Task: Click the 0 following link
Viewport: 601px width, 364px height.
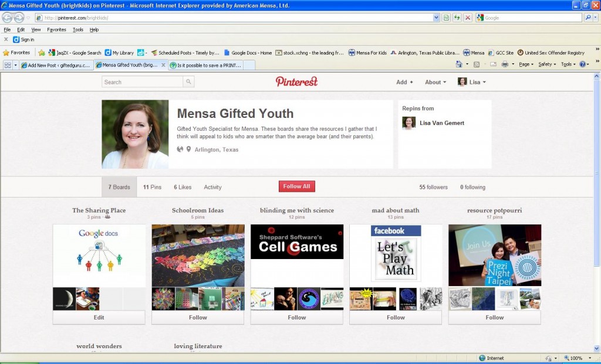Action: click(472, 187)
